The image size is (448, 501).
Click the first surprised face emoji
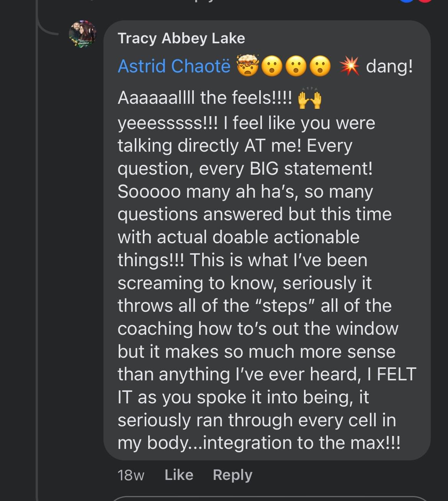272,66
